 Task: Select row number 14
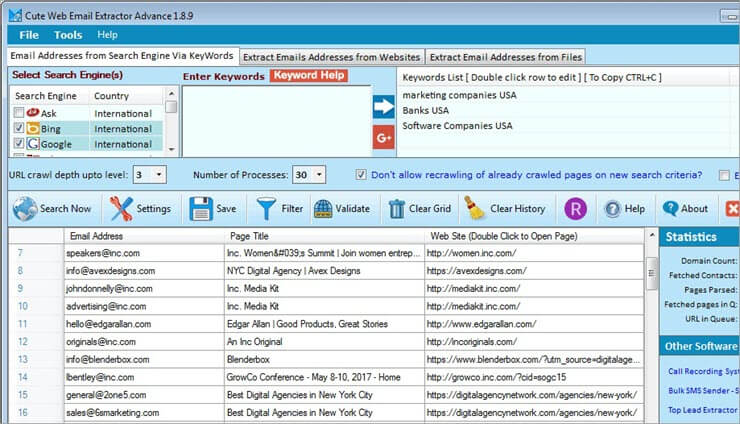(23, 377)
